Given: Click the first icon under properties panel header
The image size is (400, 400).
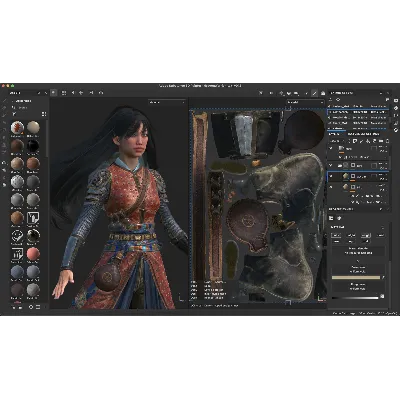Looking at the screenshot, I should tap(331, 218).
